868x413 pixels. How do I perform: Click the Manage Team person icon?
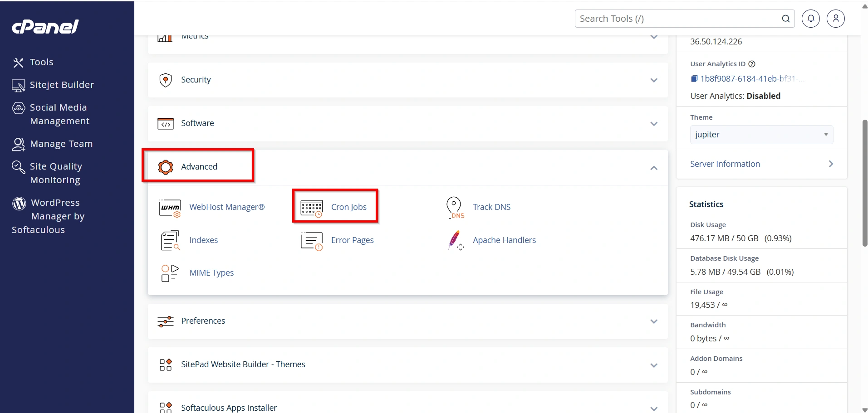[18, 144]
